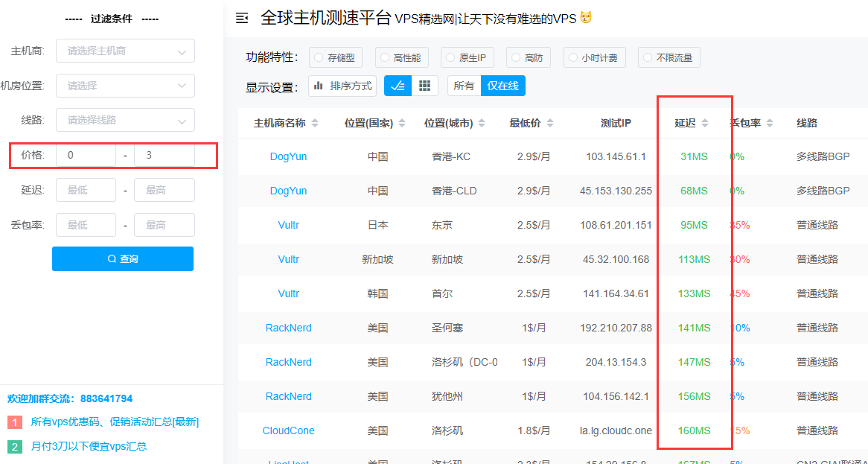The image size is (868, 464).
Task: Select test IP 192.210.207.88
Action: pos(616,328)
